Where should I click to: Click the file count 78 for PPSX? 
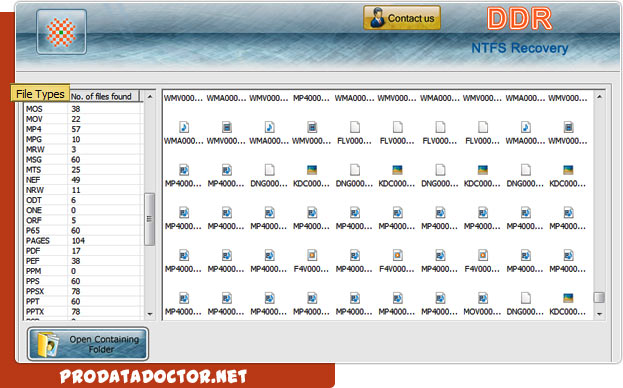(x=76, y=291)
